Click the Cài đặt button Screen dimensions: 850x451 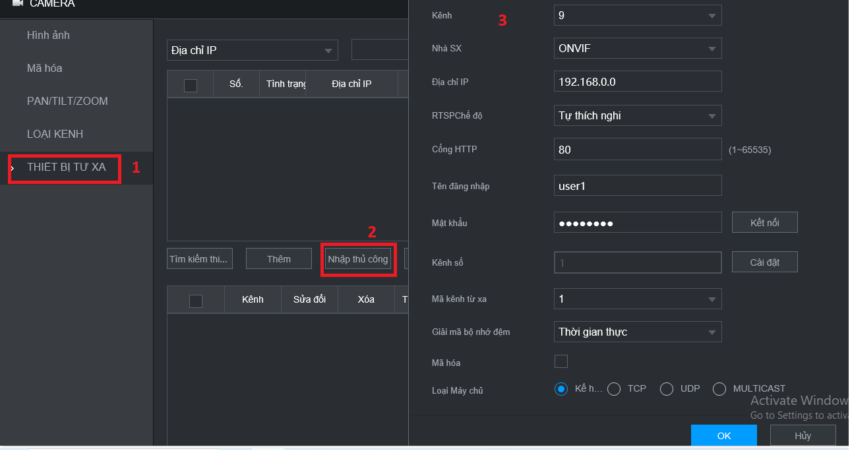click(764, 262)
